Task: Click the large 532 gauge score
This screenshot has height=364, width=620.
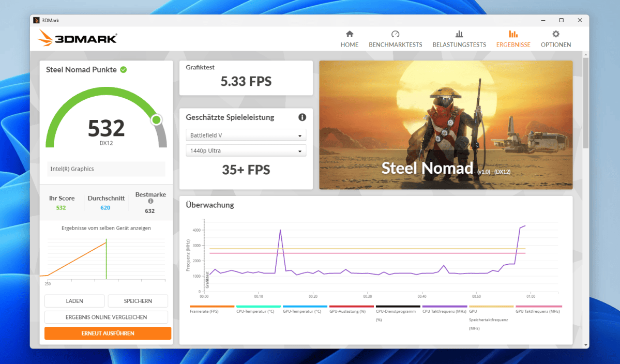Action: tap(107, 128)
